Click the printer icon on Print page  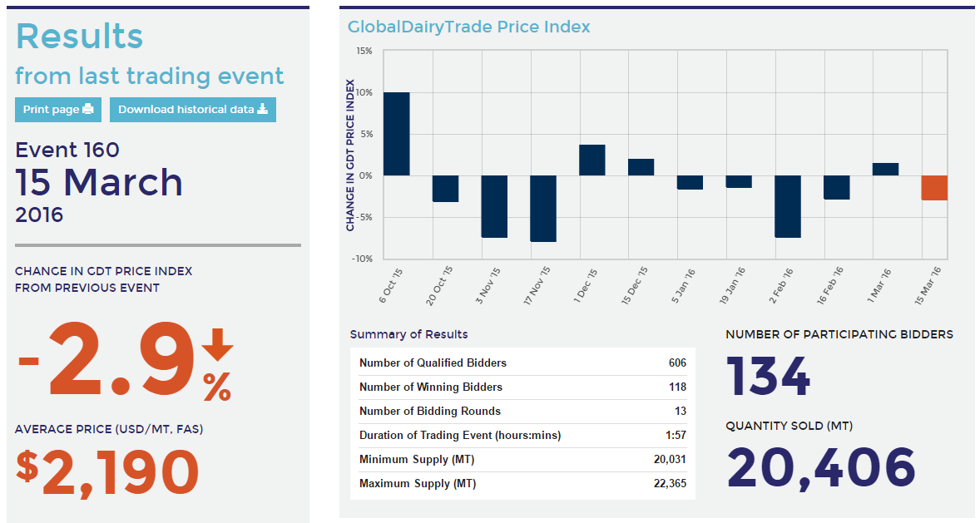click(x=88, y=110)
